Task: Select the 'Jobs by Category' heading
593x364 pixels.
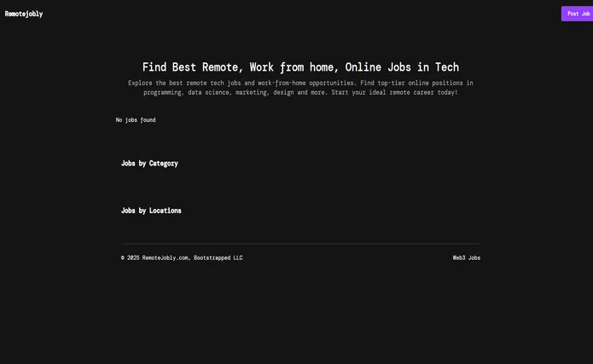Action: tap(149, 163)
